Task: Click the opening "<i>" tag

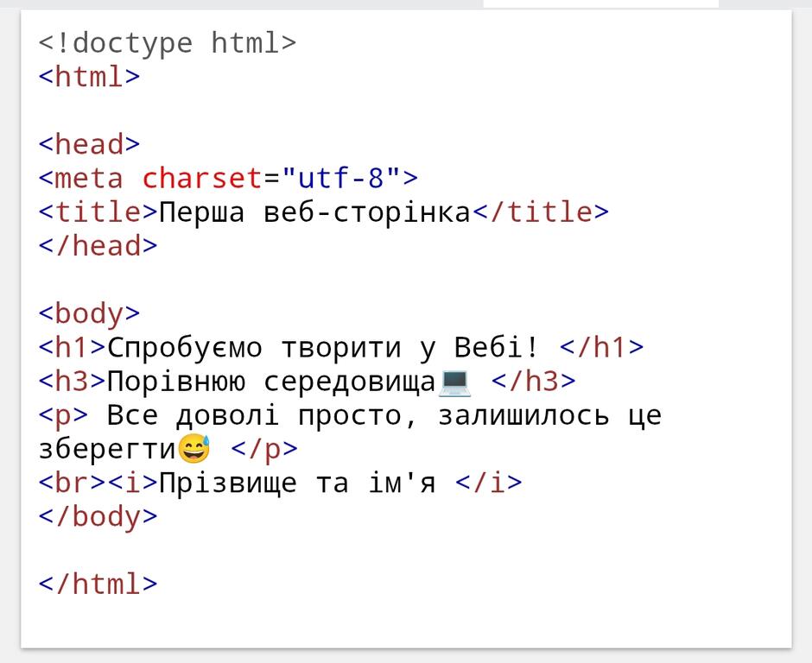Action: [132, 483]
